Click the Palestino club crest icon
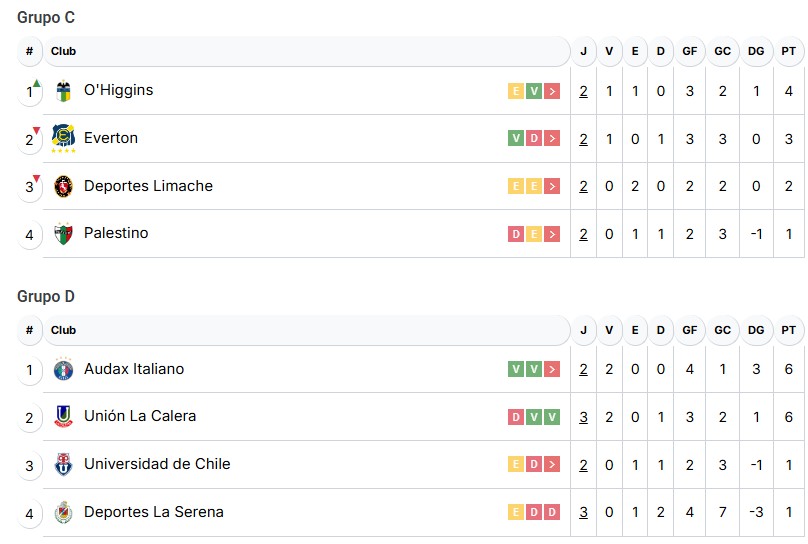This screenshot has height=544, width=808. tap(63, 234)
